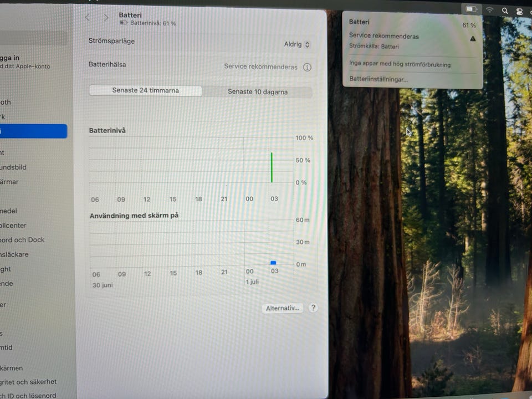Open Batteriinställningar… from the battery menu
This screenshot has width=532, height=399.
378,79
